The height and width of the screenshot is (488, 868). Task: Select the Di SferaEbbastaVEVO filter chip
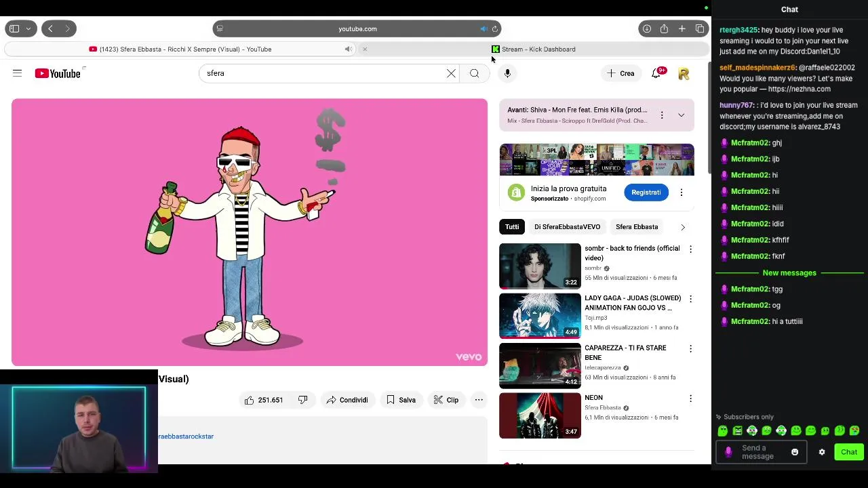pos(567,227)
